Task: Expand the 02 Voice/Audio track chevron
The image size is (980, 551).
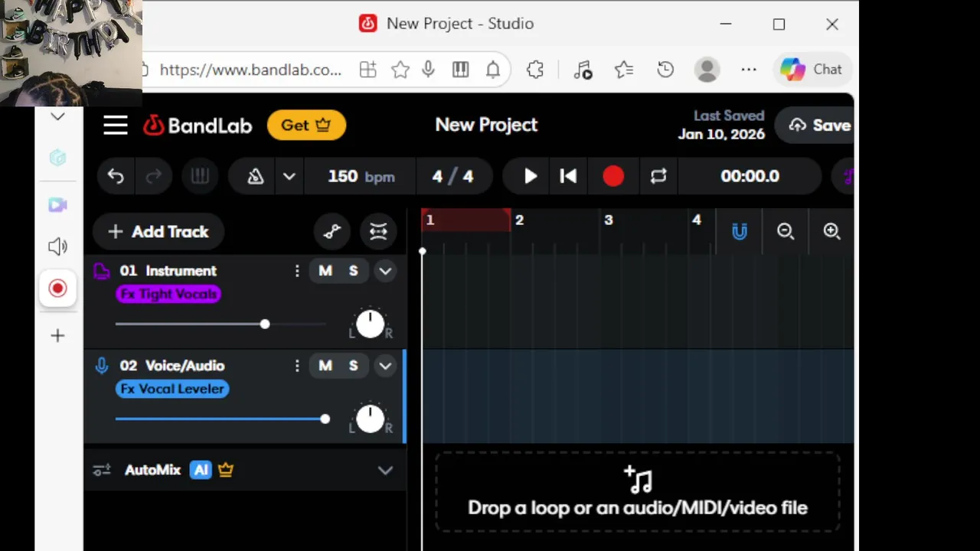Action: [385, 366]
